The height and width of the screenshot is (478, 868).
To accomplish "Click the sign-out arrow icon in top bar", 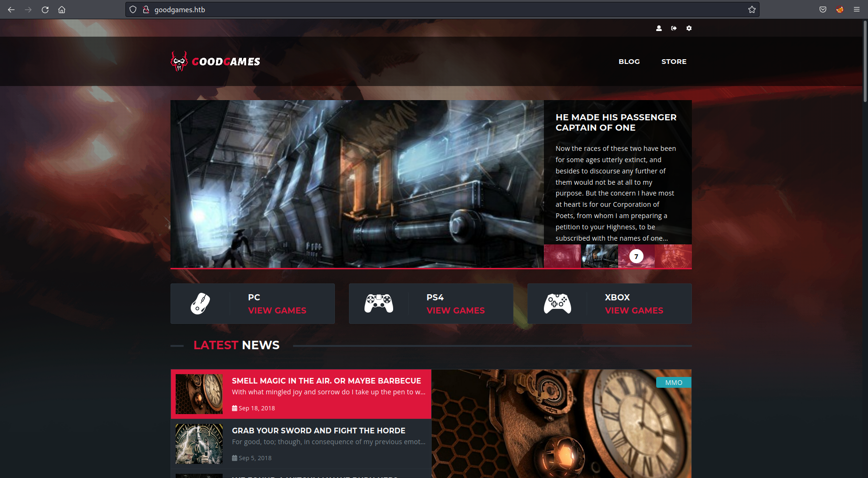I will 674,28.
